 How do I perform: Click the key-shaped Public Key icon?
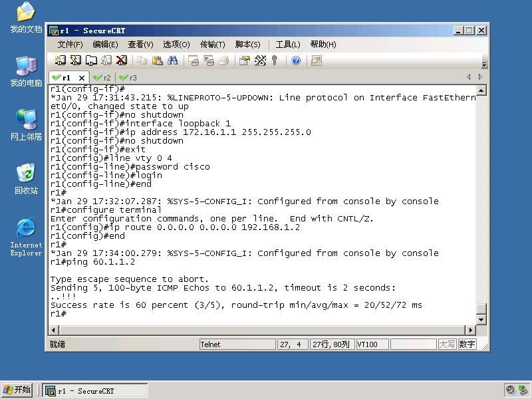coord(275,61)
